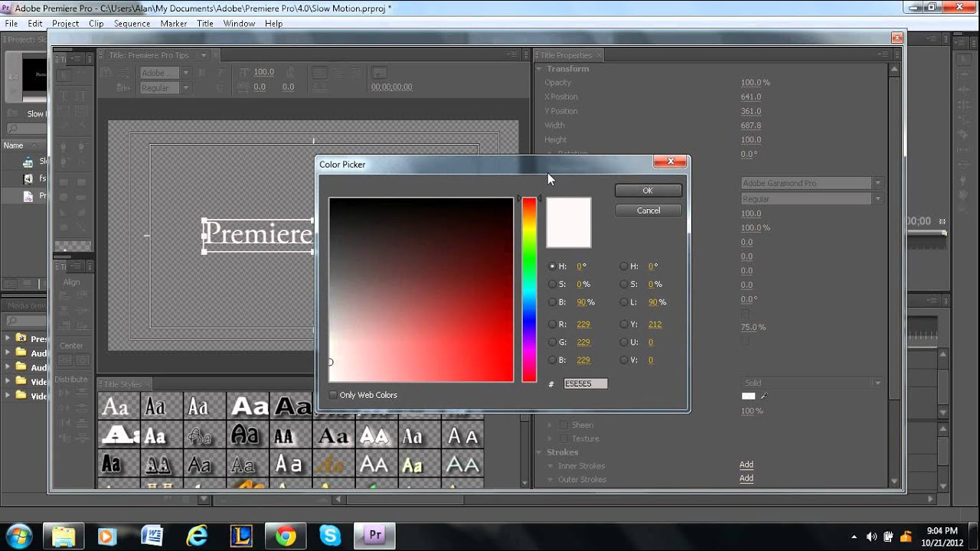Launch Microsoft Word from the taskbar

coord(152,536)
